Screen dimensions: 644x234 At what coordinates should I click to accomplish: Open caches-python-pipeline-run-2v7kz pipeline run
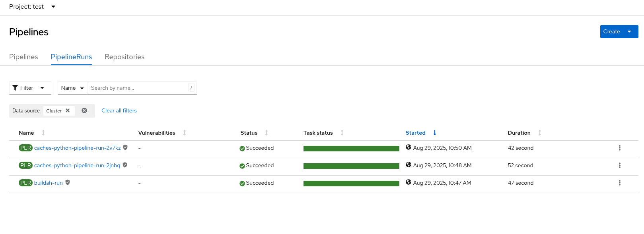coord(77,148)
